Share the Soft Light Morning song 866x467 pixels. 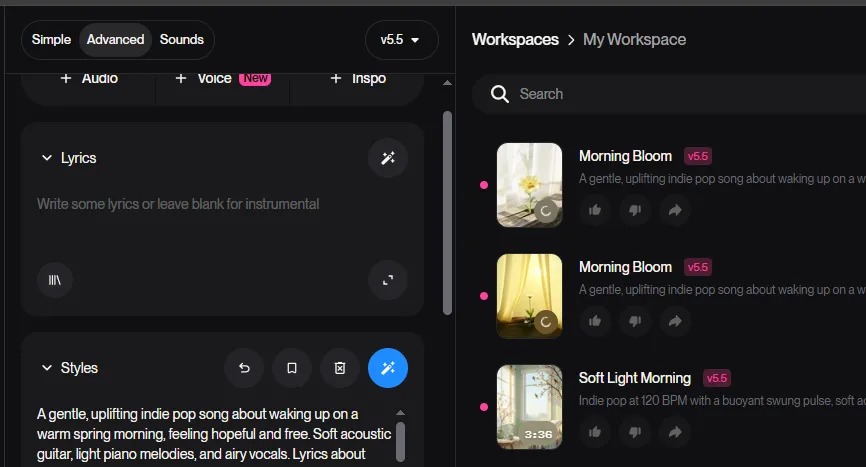(674, 432)
